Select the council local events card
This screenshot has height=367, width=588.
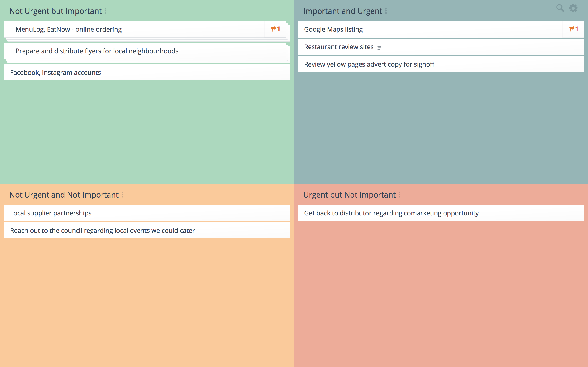(x=102, y=231)
